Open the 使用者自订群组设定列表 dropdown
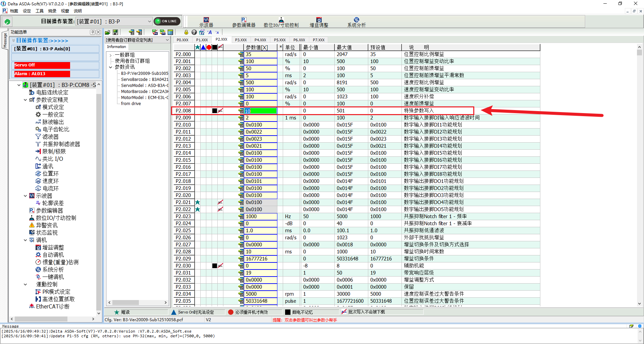644x344 pixels. pyautogui.click(x=167, y=40)
